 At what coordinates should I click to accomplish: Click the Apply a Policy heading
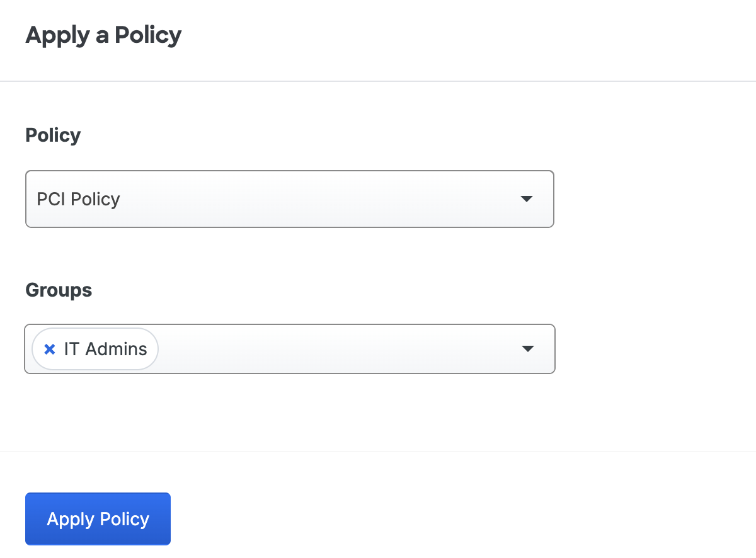pos(103,35)
